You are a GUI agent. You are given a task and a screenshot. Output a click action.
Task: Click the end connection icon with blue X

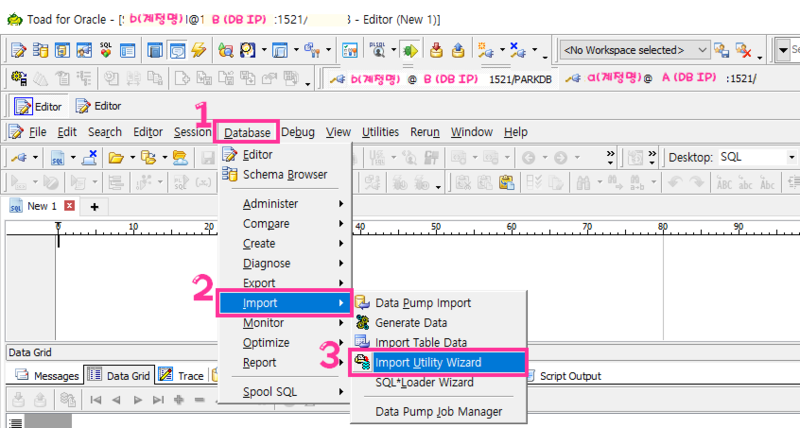[90, 158]
